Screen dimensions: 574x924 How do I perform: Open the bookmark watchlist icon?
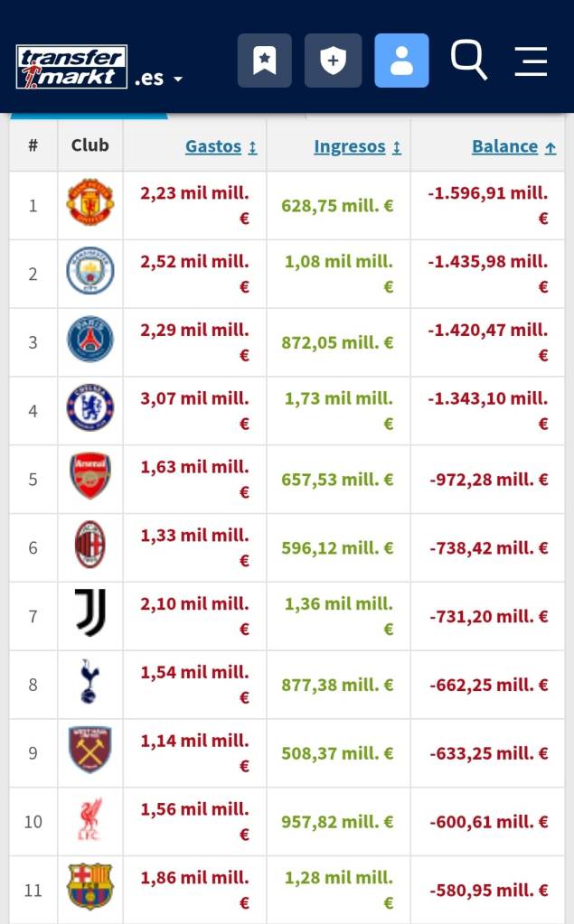click(x=264, y=61)
